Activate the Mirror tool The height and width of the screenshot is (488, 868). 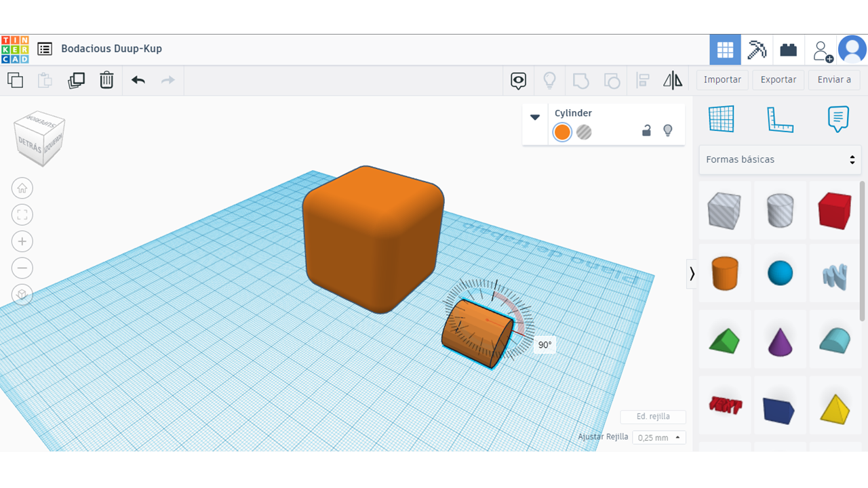tap(673, 81)
